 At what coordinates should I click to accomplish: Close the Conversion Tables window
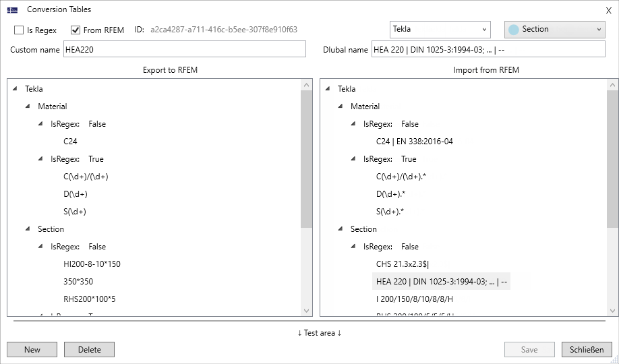click(609, 10)
